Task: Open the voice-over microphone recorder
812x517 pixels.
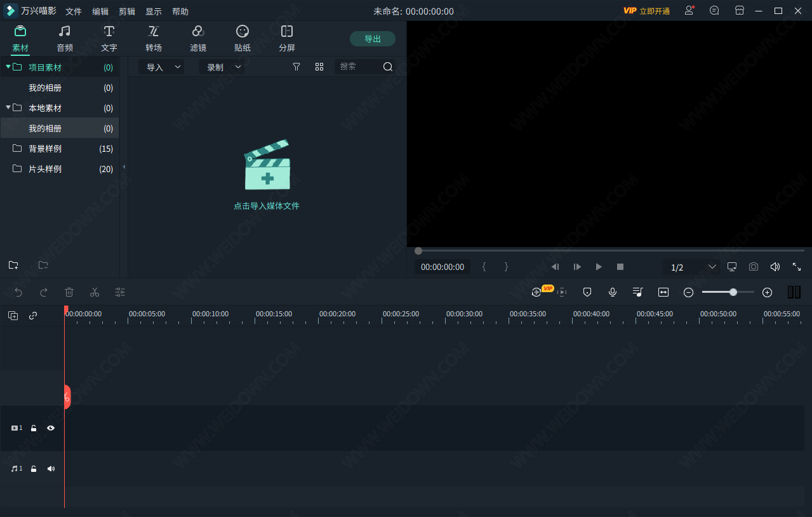Action: [x=613, y=292]
